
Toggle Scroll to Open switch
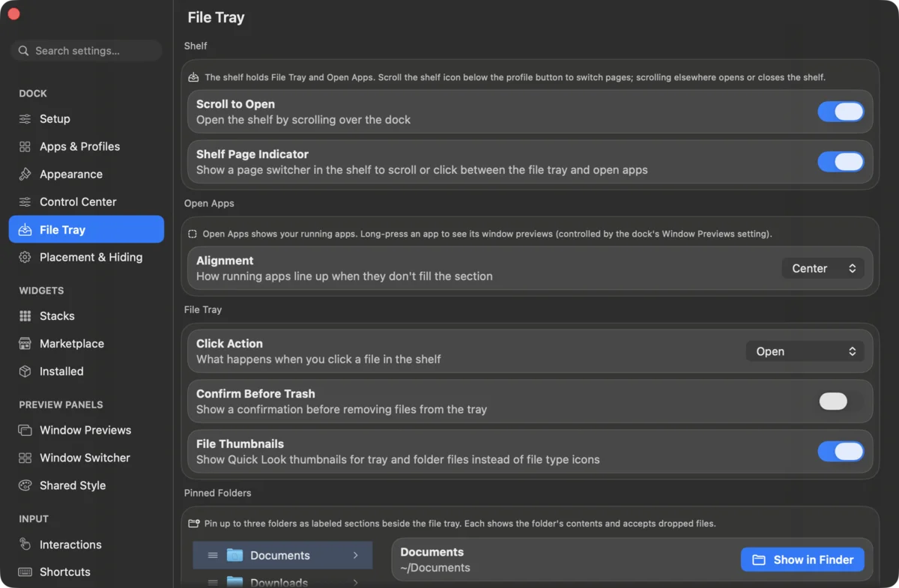pos(841,112)
